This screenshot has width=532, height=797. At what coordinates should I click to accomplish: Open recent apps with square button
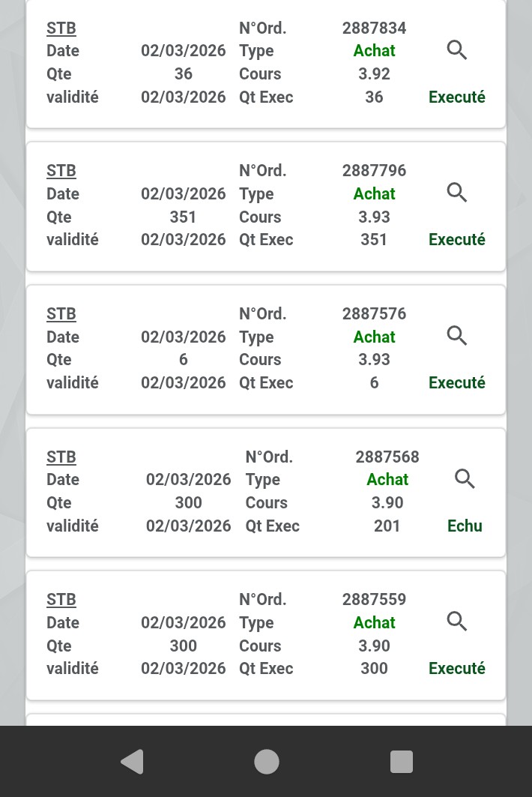click(x=402, y=762)
